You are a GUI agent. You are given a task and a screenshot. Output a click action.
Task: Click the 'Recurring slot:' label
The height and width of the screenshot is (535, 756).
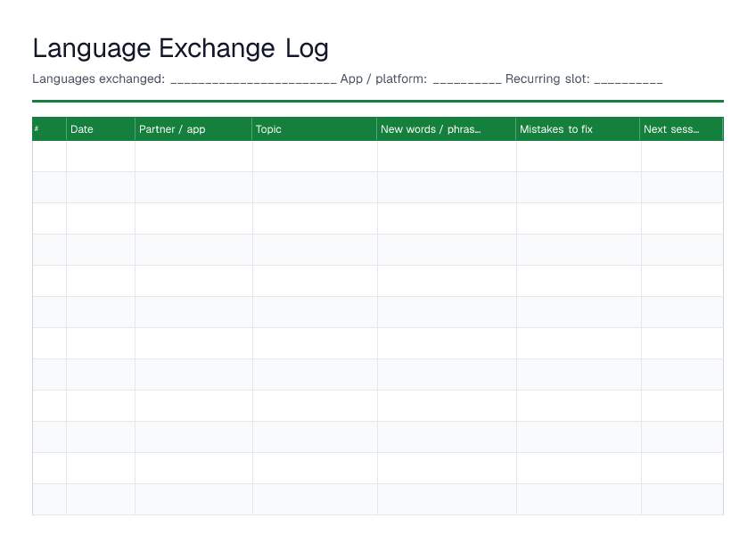point(547,78)
